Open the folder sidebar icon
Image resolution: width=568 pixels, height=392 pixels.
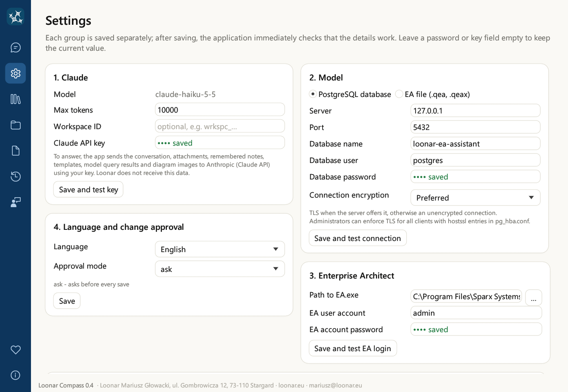[x=15, y=125]
